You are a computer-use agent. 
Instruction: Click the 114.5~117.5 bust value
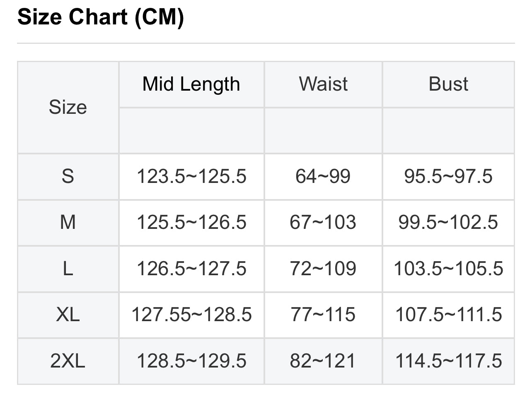point(448,361)
